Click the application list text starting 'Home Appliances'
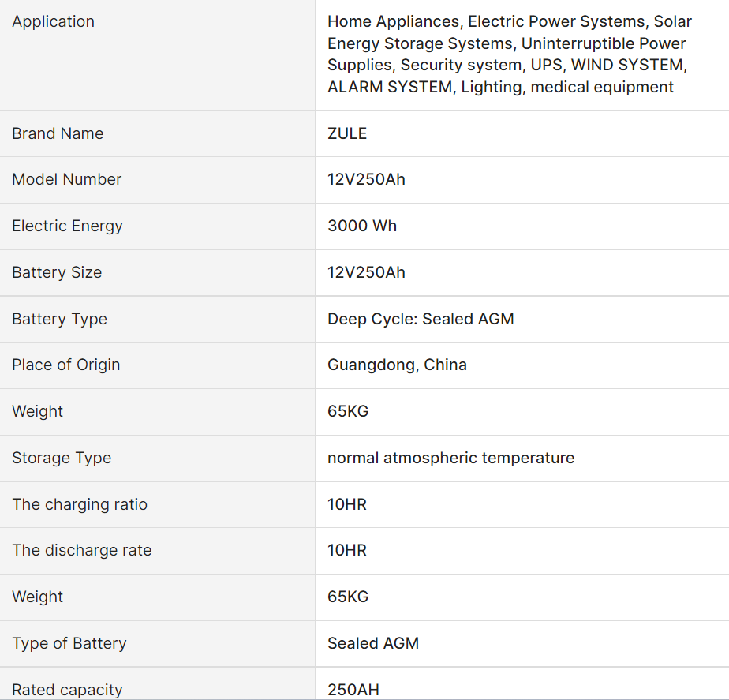 pyautogui.click(x=510, y=54)
